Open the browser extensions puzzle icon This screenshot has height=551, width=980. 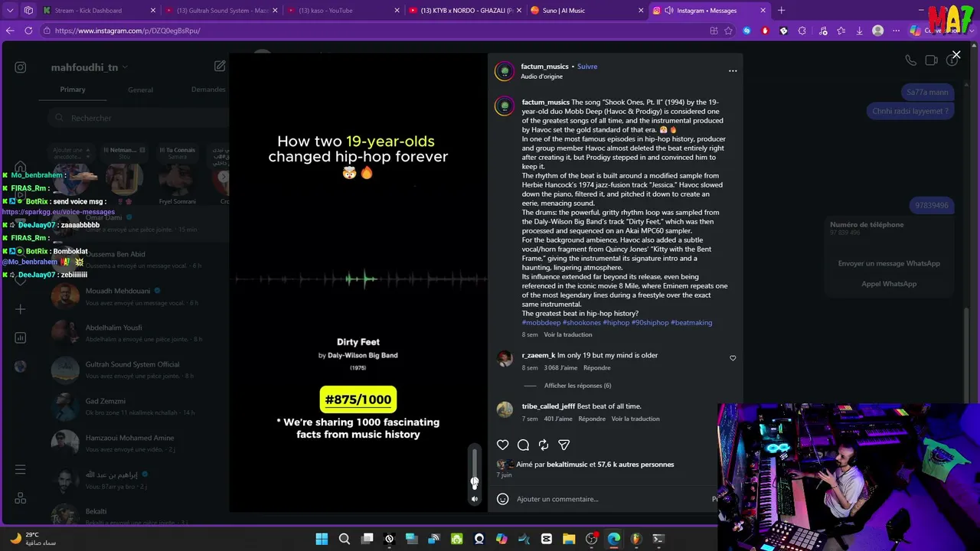[x=802, y=31]
